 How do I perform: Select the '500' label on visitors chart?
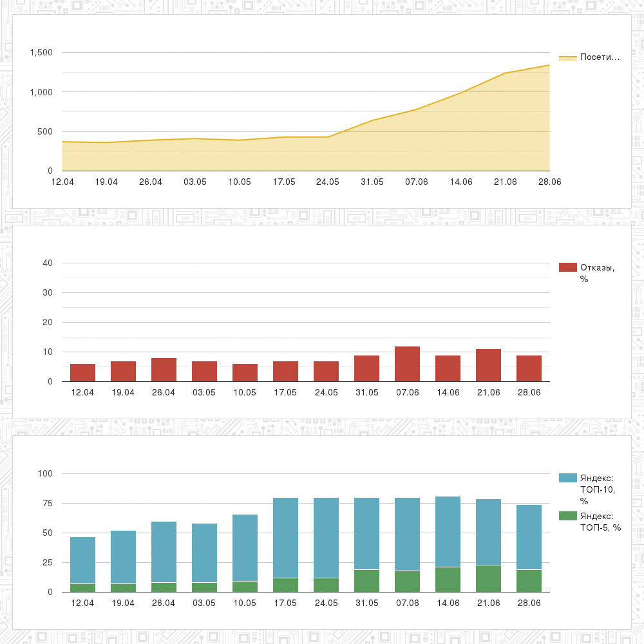pyautogui.click(x=45, y=132)
